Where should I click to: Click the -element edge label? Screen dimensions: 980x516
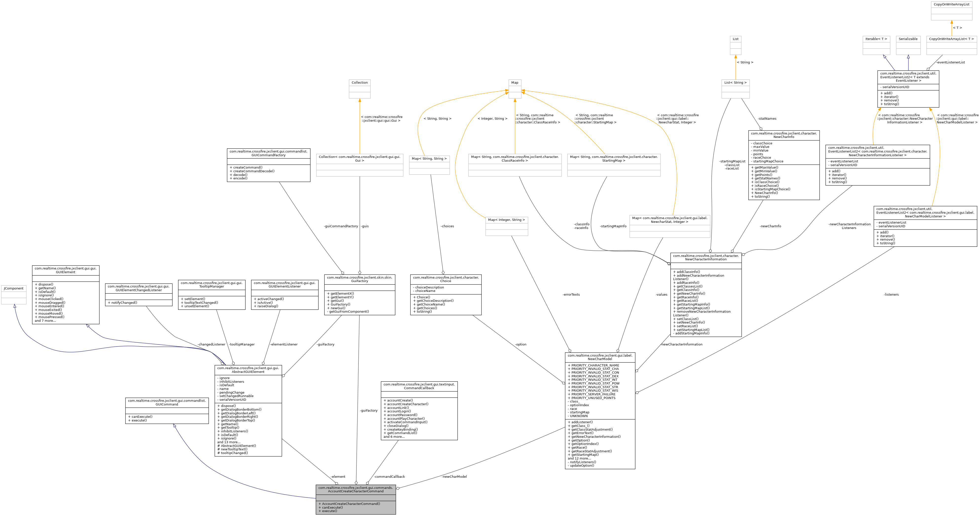click(x=338, y=477)
